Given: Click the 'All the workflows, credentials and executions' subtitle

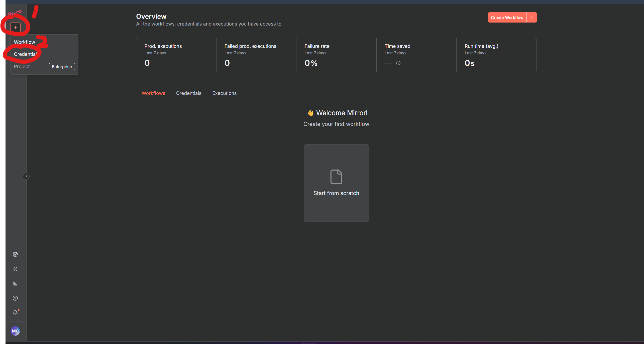Looking at the screenshot, I should point(209,24).
